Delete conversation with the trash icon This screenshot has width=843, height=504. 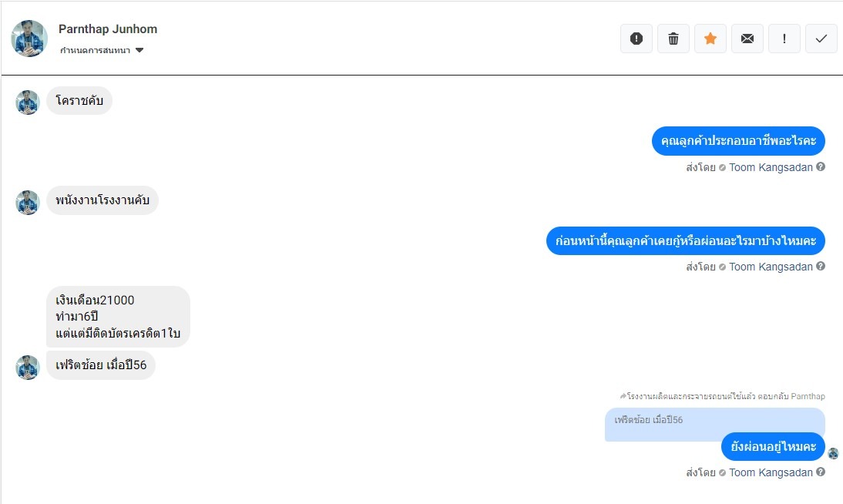(673, 39)
